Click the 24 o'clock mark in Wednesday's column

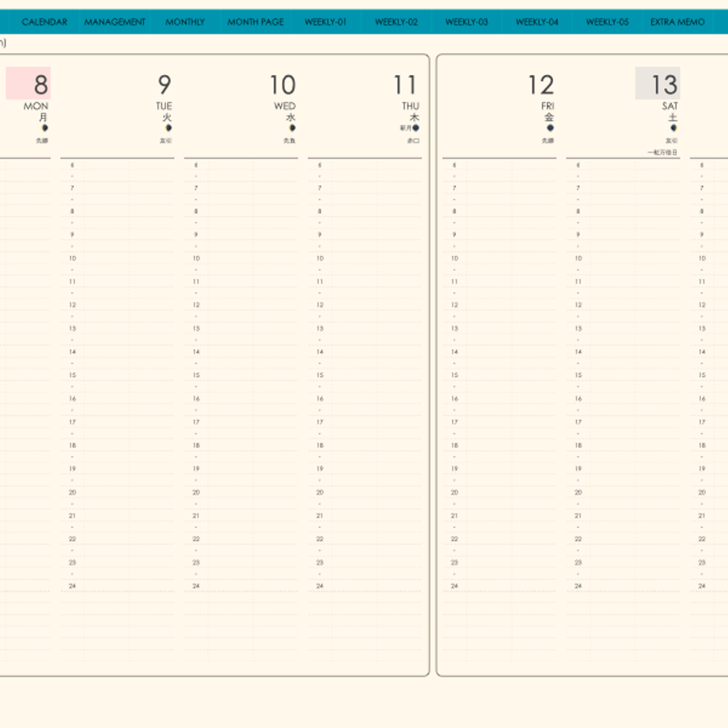pyautogui.click(x=196, y=586)
